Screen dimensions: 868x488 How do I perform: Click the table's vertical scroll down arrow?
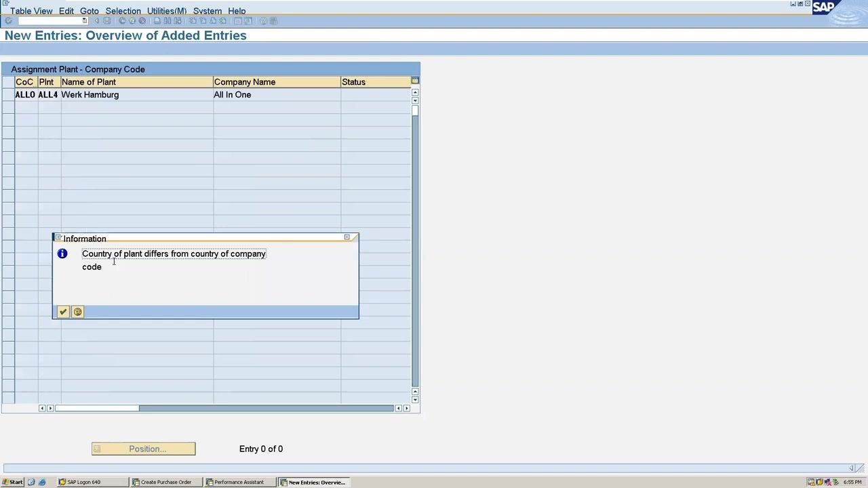click(415, 399)
